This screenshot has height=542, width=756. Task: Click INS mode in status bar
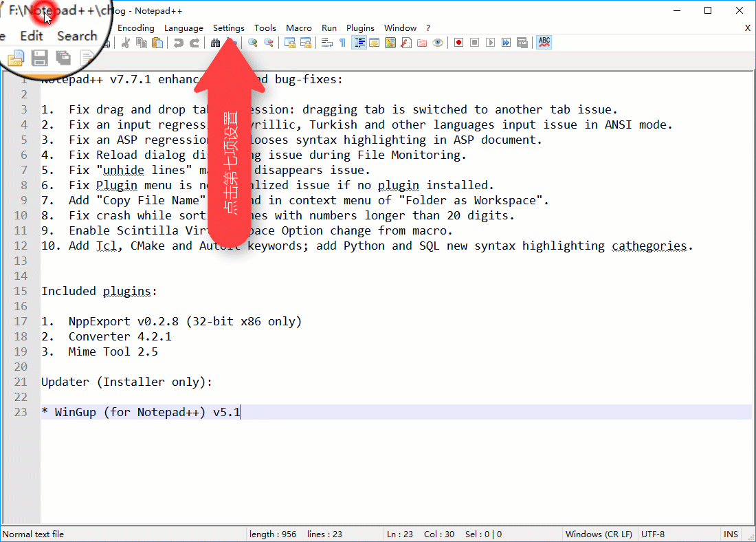pyautogui.click(x=731, y=534)
